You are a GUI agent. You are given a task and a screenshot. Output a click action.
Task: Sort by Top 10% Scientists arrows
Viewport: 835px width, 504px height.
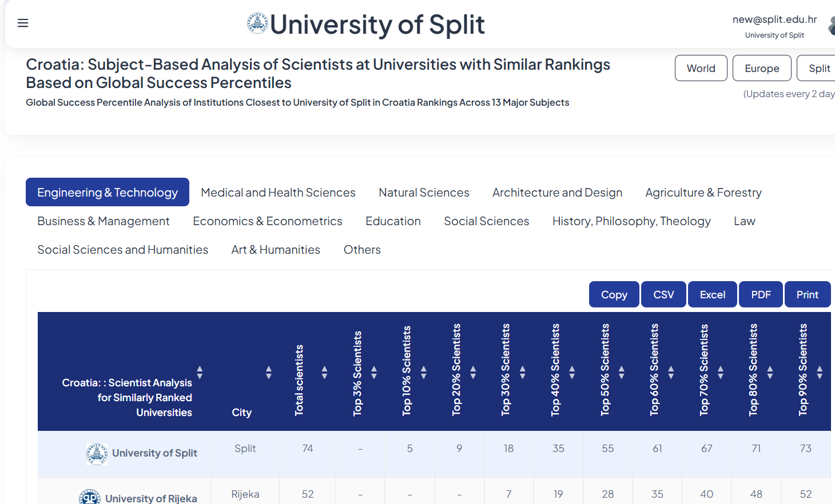[424, 373]
